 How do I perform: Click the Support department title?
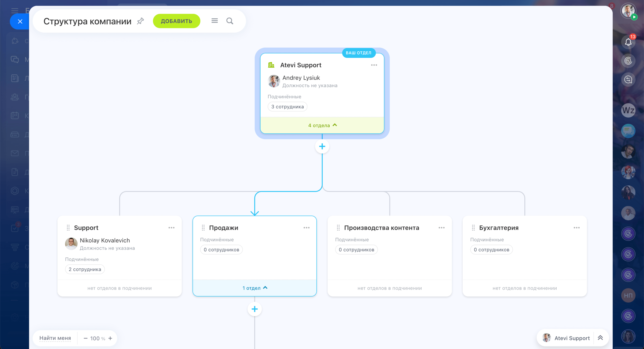click(x=86, y=228)
